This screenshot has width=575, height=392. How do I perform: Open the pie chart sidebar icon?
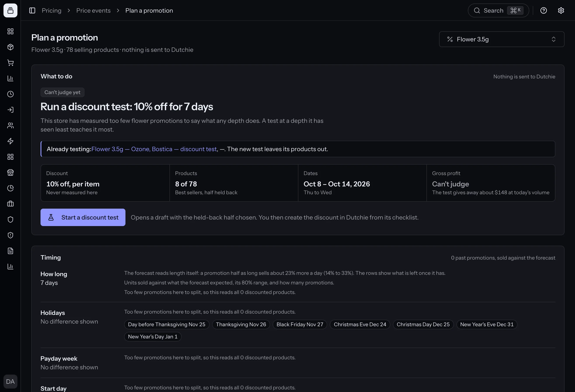10,188
